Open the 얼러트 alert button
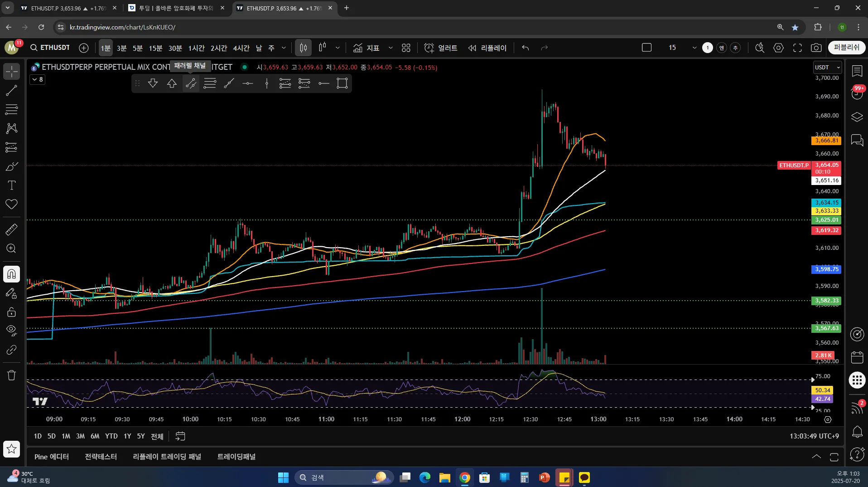The height and width of the screenshot is (487, 868). pos(441,48)
